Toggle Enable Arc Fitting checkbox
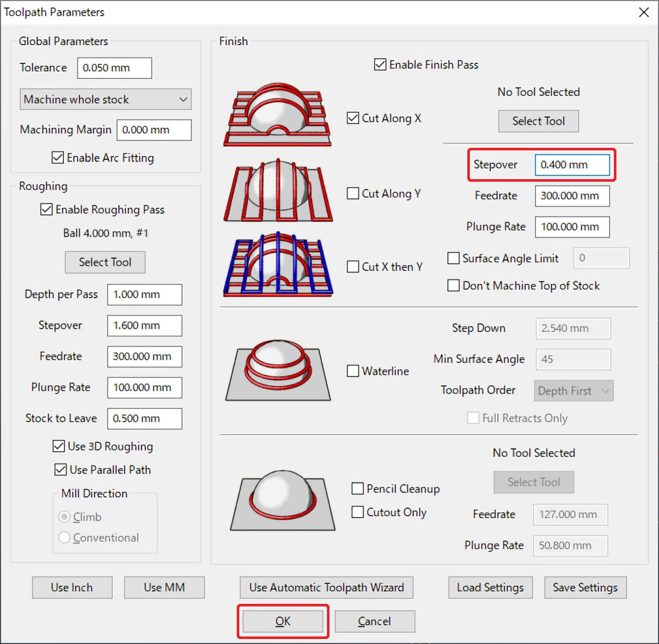659x644 pixels. coord(58,158)
